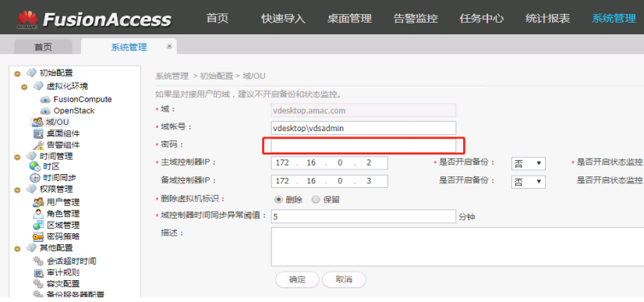Image resolution: width=644 pixels, height=302 pixels.
Task: Click the 域帐号 input field
Action: (363, 128)
